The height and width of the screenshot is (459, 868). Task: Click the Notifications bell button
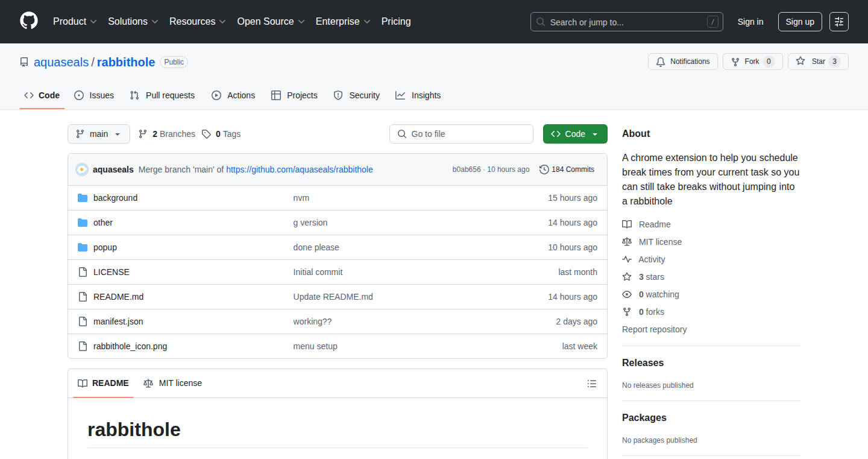pos(683,62)
